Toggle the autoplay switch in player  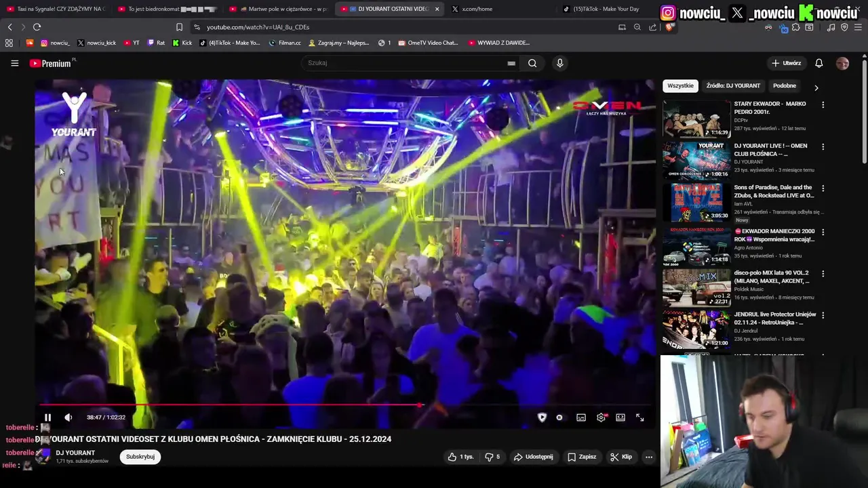click(x=559, y=418)
